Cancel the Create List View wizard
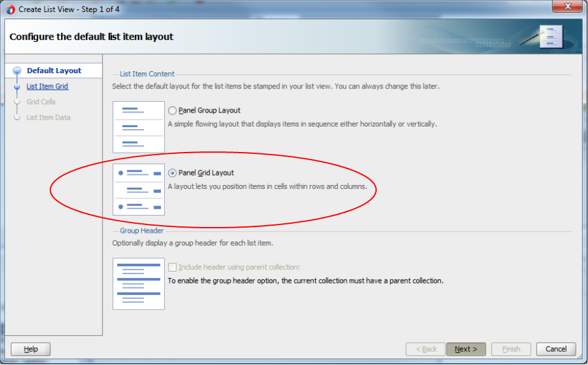Screen dimensions: 588x365 coord(556,349)
